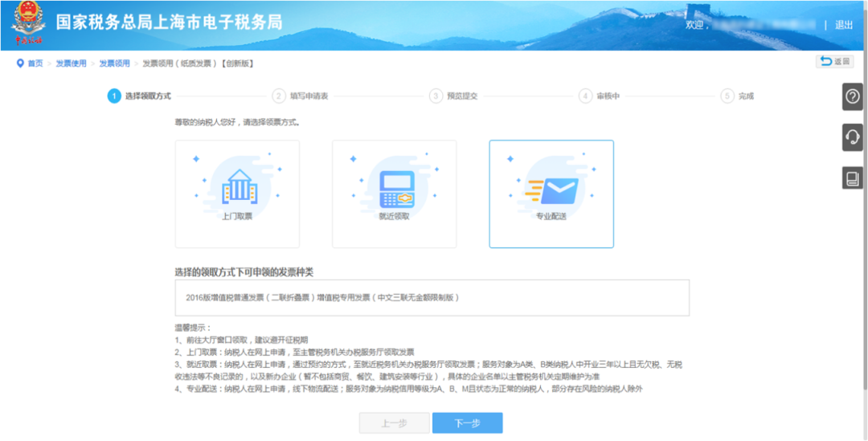Screen dimensions: 868x441
Task: Open 发票使用 breadcrumb link
Action: [71, 63]
